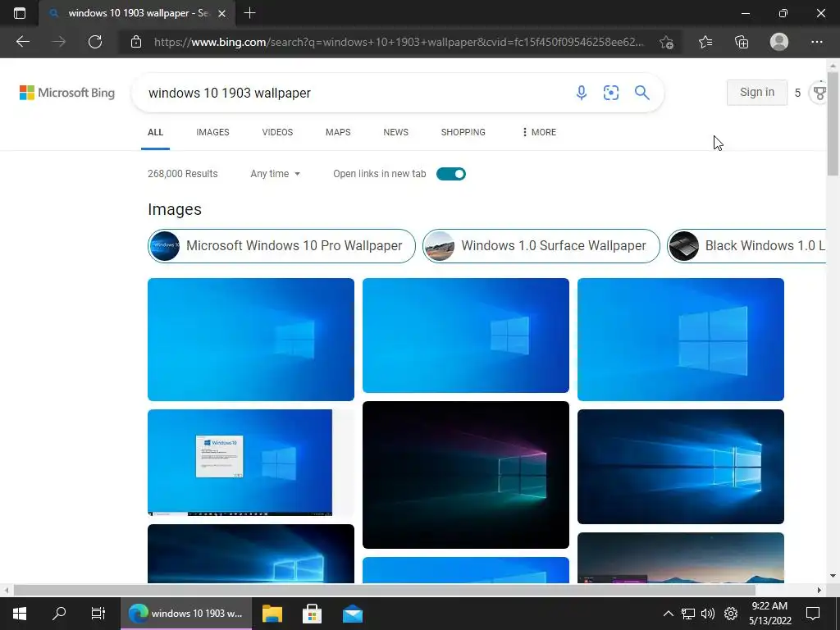Open Microsoft Store from taskbar
The height and width of the screenshot is (630, 840).
click(313, 614)
